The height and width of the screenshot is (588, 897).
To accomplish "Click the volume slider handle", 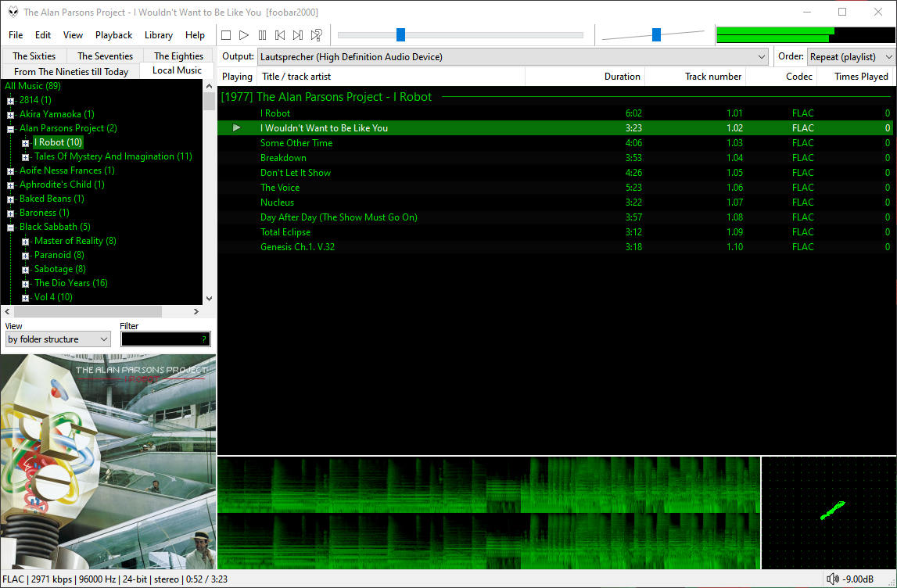I will tap(656, 34).
